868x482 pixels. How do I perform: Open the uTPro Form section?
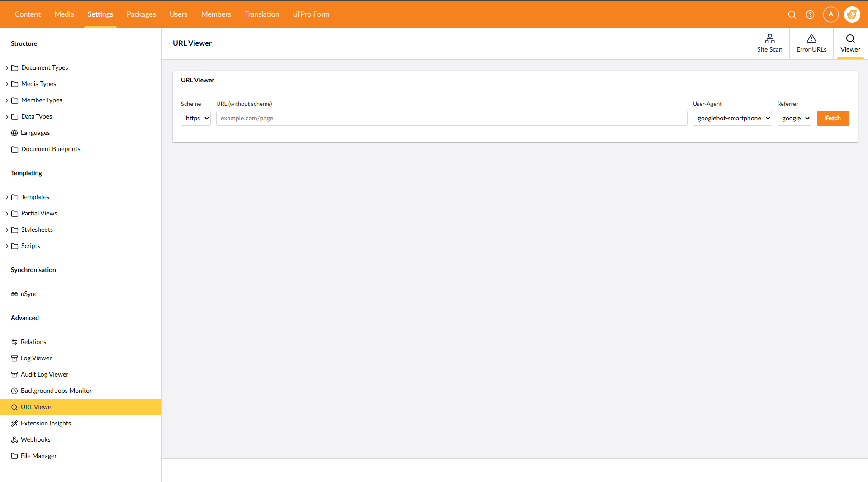point(311,14)
